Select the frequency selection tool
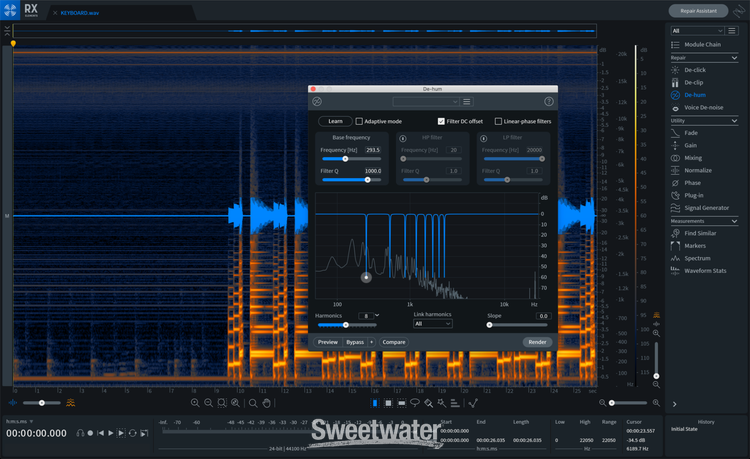This screenshot has width=750, height=459. [402, 403]
